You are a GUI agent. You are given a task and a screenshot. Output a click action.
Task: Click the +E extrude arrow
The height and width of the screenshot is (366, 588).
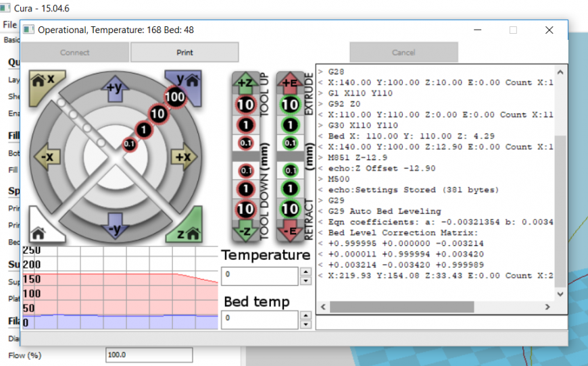coord(290,83)
